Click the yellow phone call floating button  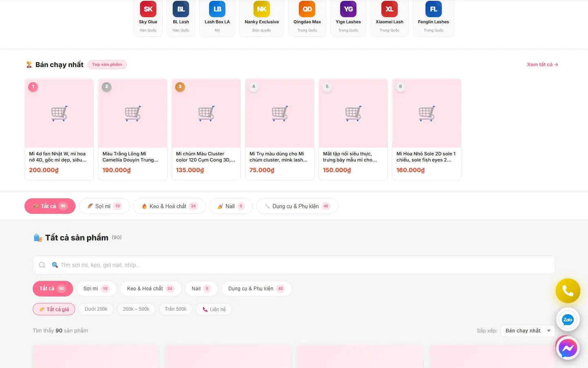click(x=568, y=291)
